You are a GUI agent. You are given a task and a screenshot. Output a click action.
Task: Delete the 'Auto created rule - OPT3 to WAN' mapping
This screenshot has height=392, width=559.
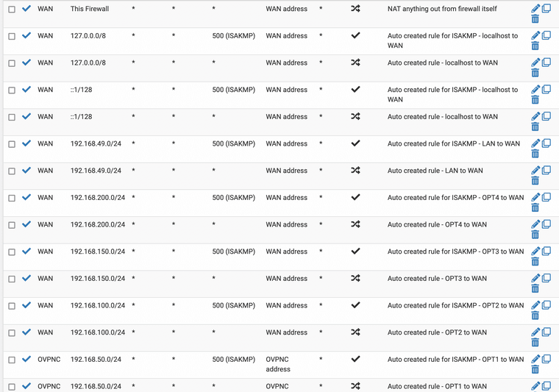[x=535, y=288]
